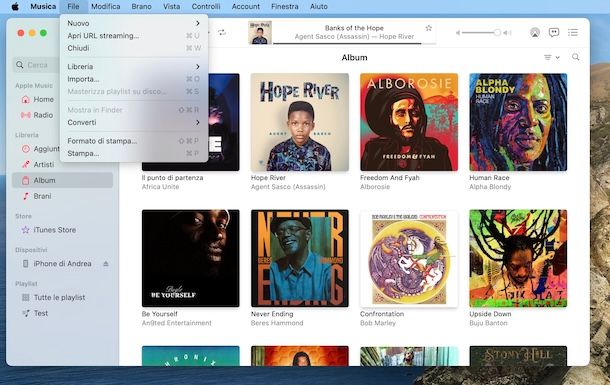This screenshot has height=385, width=610.
Task: Open the Confrontation album cover
Action: coord(409,258)
